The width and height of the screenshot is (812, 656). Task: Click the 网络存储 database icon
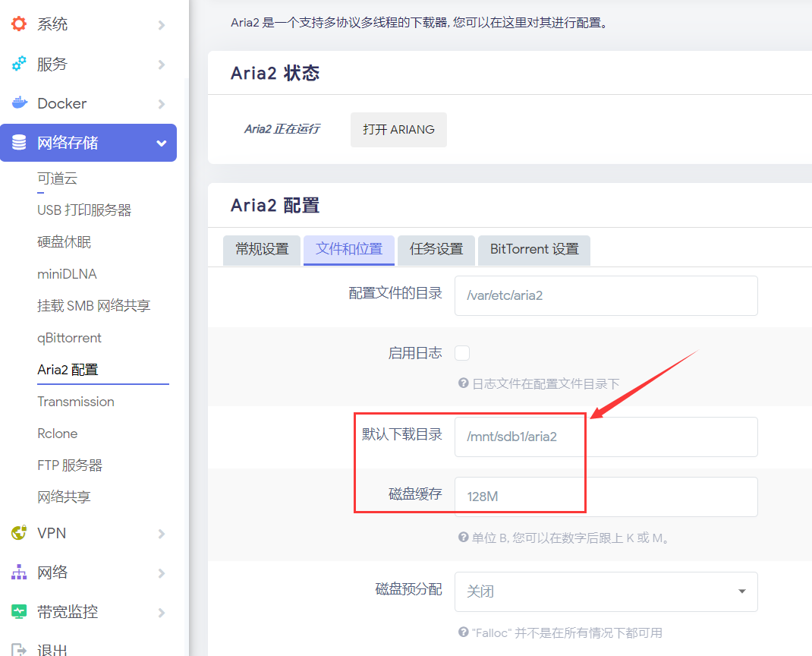(x=19, y=143)
